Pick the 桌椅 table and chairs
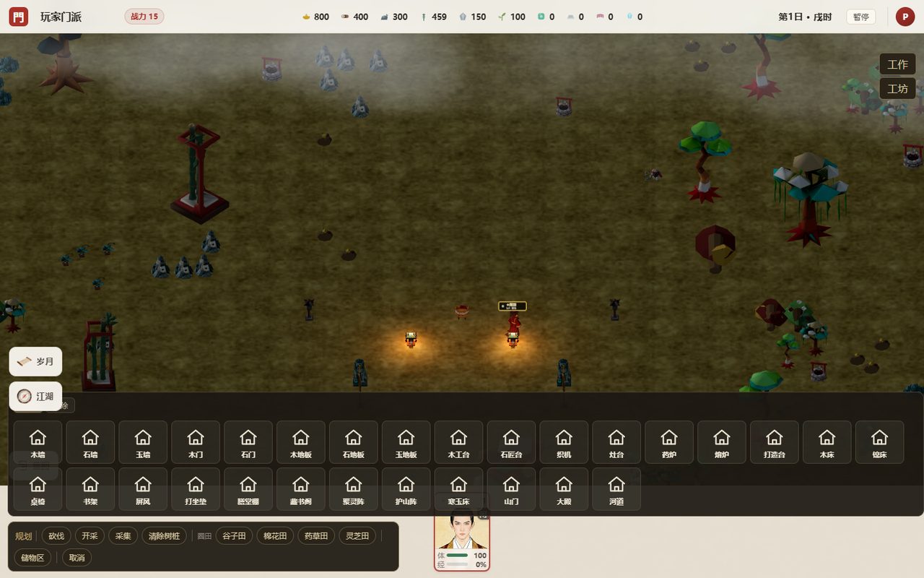Viewport: 924px width, 578px height. [38, 489]
